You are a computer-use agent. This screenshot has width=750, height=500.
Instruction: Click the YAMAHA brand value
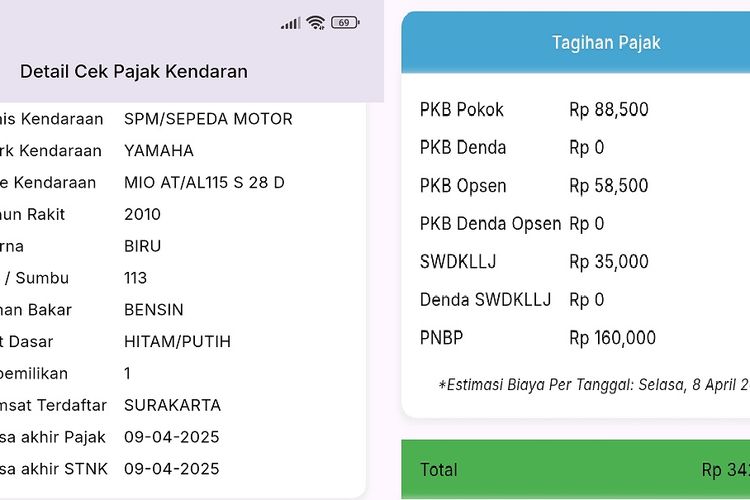tap(159, 151)
